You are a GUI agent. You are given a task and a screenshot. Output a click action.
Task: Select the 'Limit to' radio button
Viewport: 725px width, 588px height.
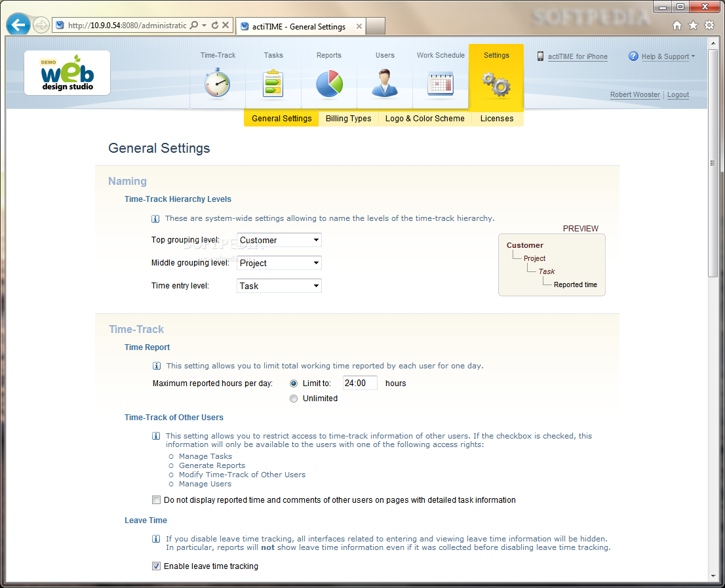(x=294, y=383)
